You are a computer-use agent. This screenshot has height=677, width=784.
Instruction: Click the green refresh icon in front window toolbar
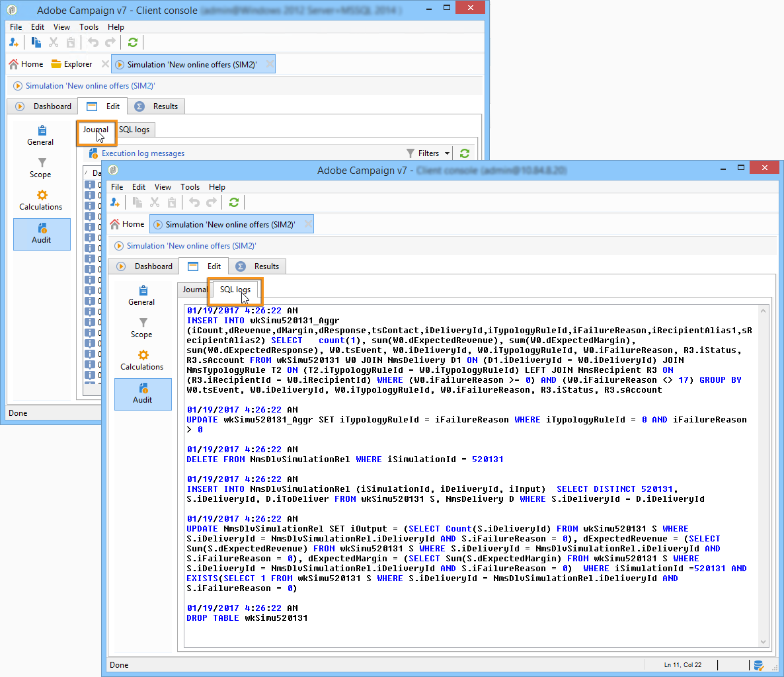(234, 202)
